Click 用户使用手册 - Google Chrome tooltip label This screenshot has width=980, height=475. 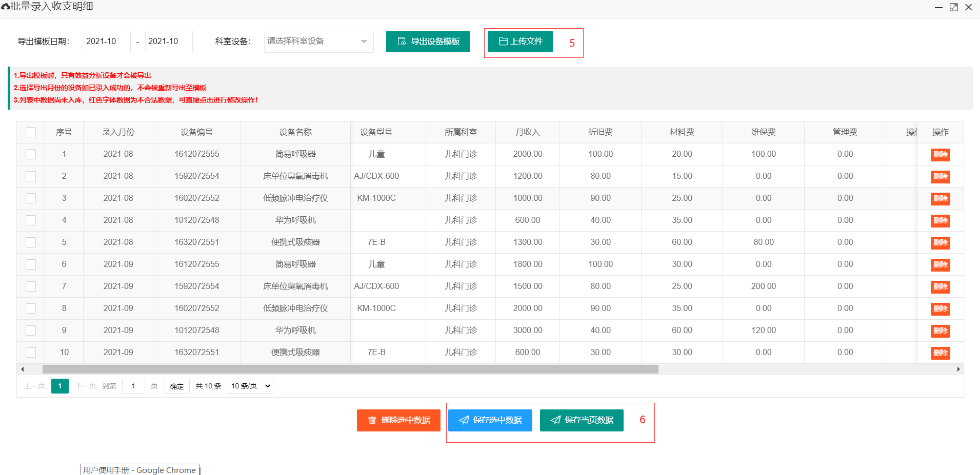[139, 470]
